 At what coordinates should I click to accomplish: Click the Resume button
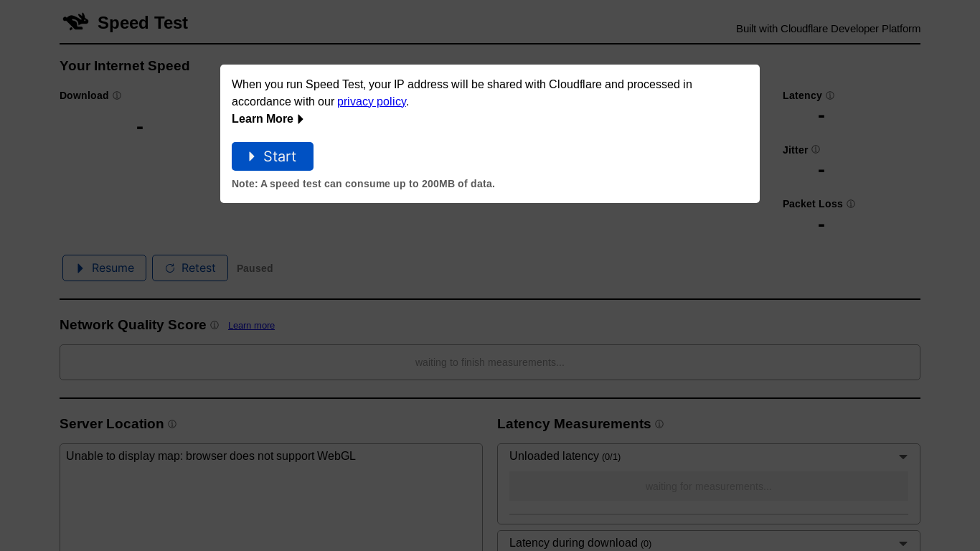(104, 268)
